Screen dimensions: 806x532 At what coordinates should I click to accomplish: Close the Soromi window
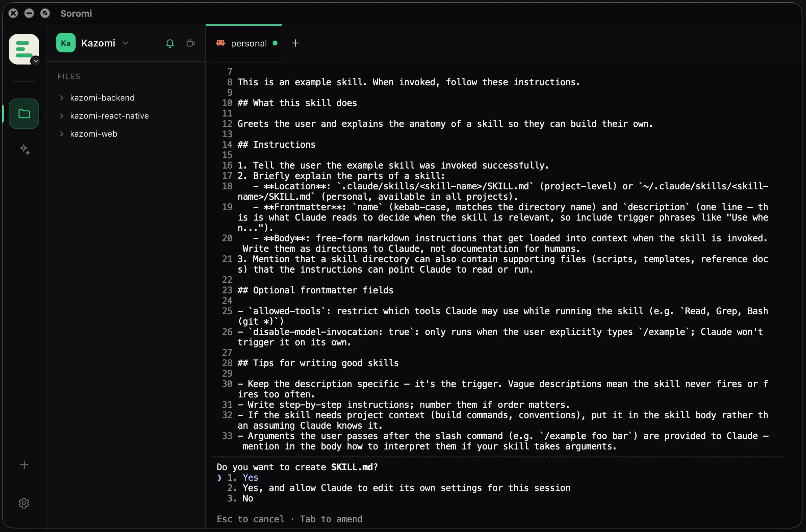(x=13, y=13)
